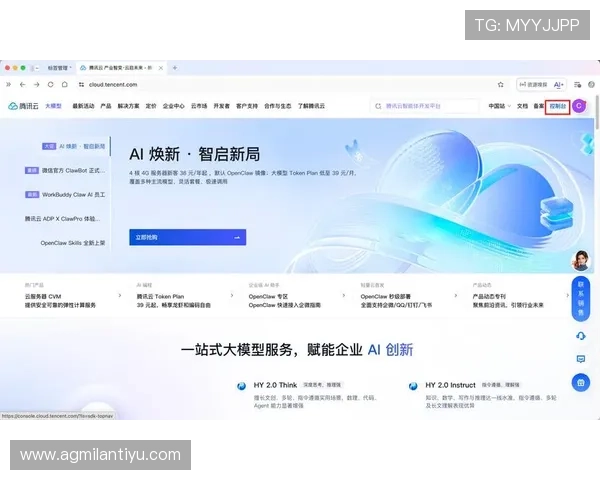
Task: Open the AI assistant button in browser toolbar
Action: pos(559,85)
